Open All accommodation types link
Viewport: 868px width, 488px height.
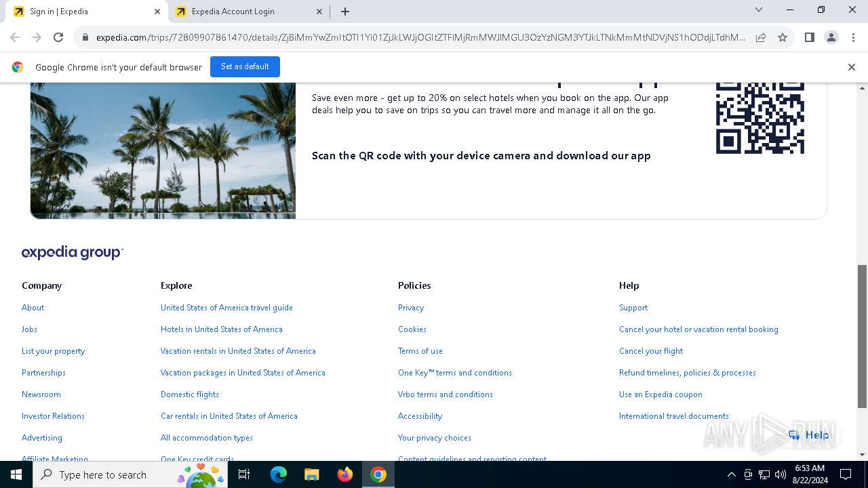pos(207,438)
